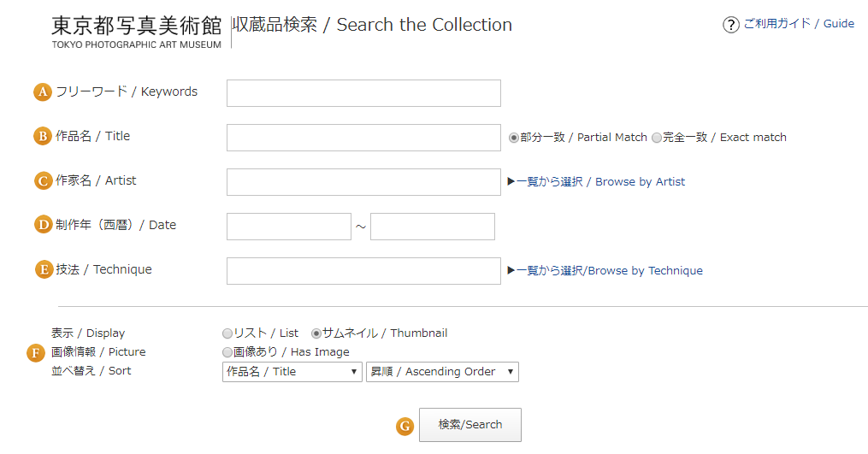Enable the Has Image option
The image size is (868, 454).
227,352
